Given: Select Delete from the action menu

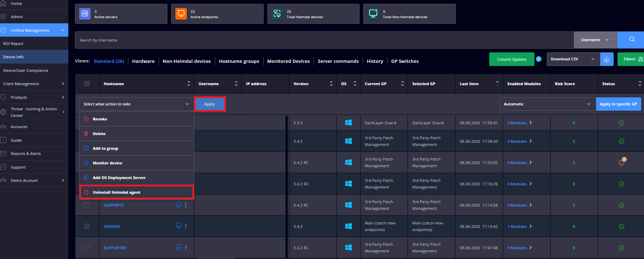Looking at the screenshot, I should click(136, 134).
